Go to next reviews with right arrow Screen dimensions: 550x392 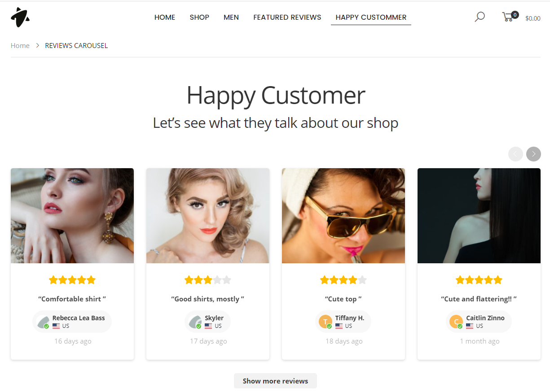click(533, 154)
